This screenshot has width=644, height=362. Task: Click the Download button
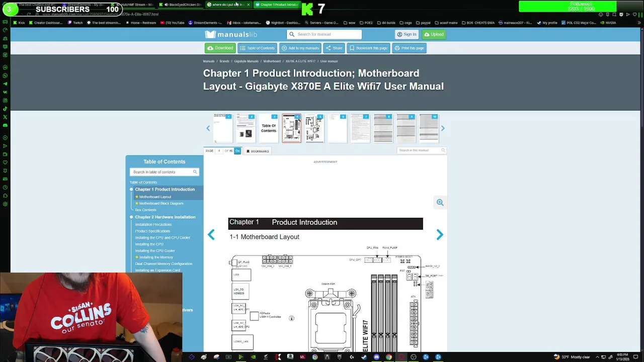[x=220, y=48]
